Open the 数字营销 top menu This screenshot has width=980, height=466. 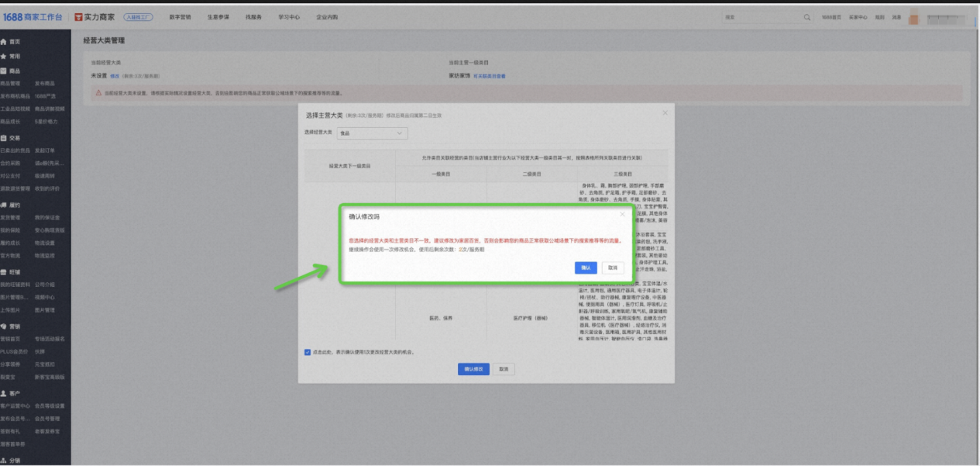tap(180, 17)
